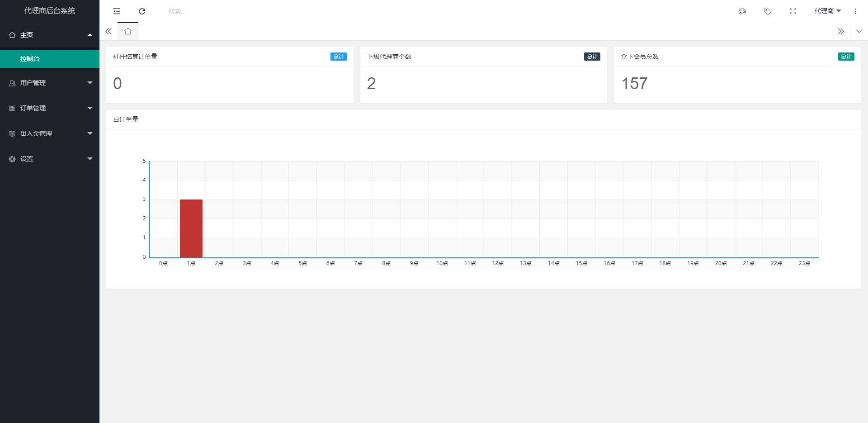Open the tab options down-chevron dropdown
The image size is (868, 423).
[x=859, y=31]
